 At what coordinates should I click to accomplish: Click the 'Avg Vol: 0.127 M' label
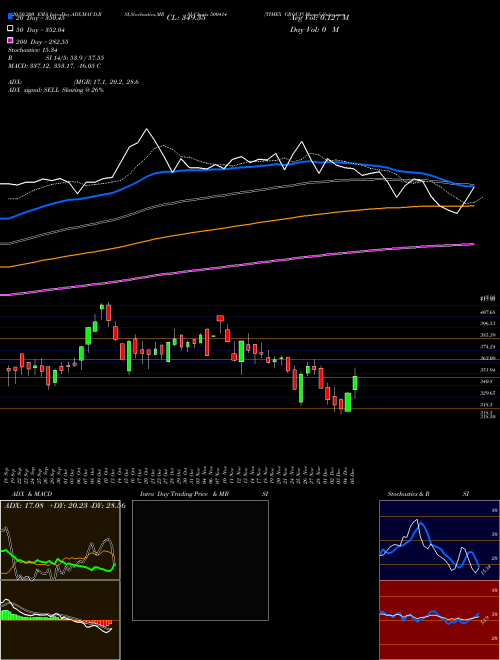click(x=319, y=17)
